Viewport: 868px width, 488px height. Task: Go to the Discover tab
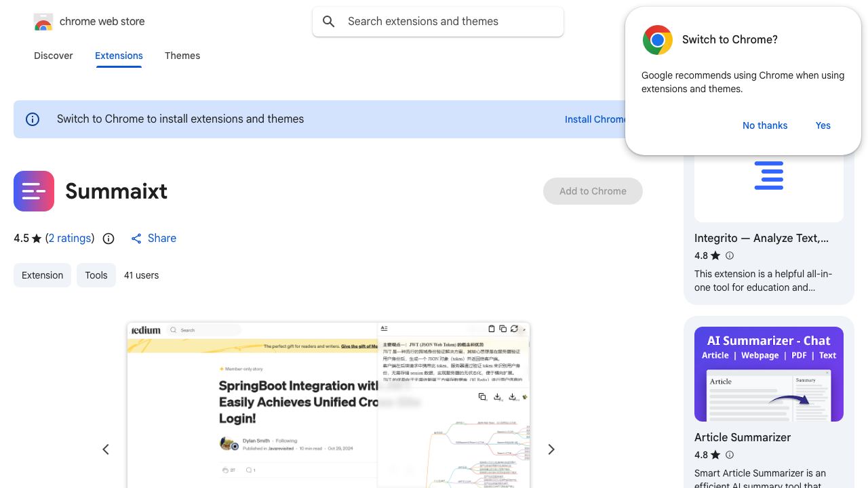(x=54, y=56)
